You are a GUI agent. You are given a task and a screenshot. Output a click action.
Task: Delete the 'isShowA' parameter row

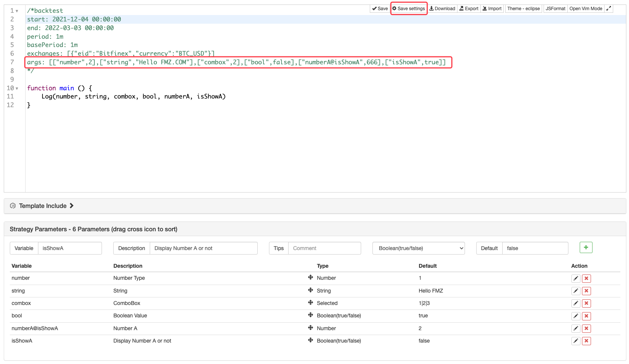586,341
